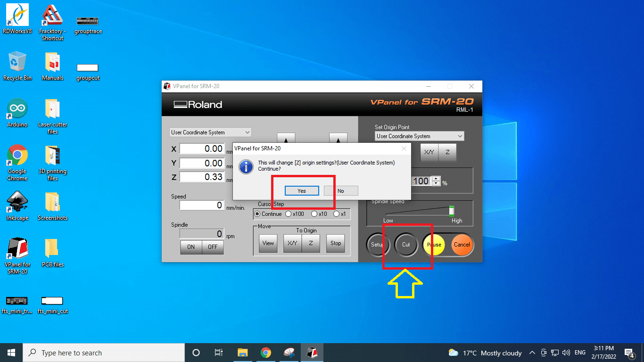
Task: Turn spindle OFF
Action: point(213,247)
